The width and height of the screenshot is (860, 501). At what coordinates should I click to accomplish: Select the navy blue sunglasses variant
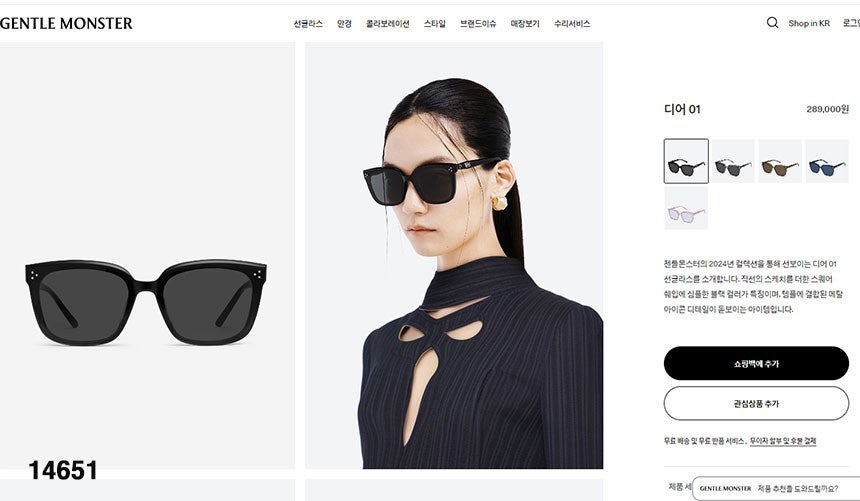[x=827, y=161]
